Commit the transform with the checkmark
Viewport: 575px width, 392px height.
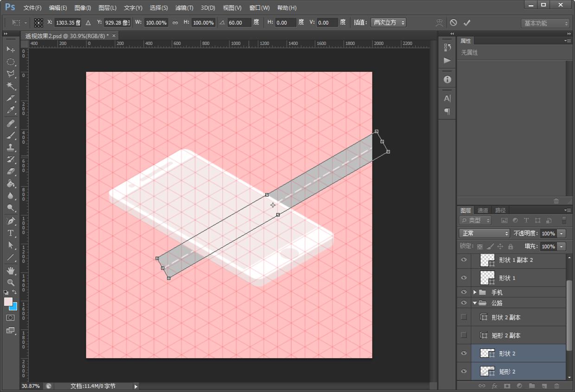467,23
